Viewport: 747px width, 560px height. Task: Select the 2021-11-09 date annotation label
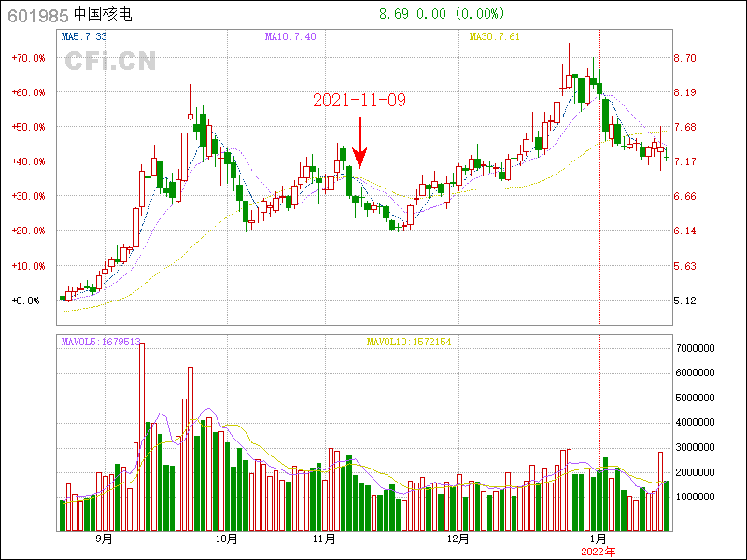359,100
